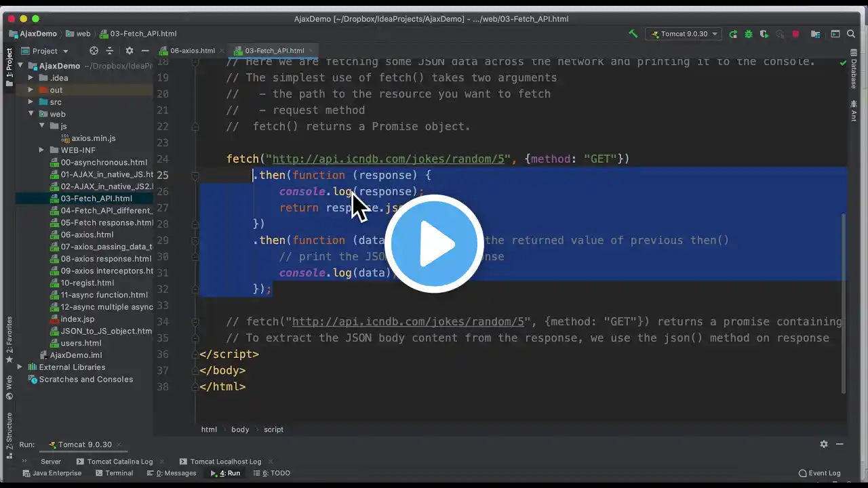This screenshot has height=488, width=868.
Task: Open the 0: Messages tool window
Action: [171, 473]
